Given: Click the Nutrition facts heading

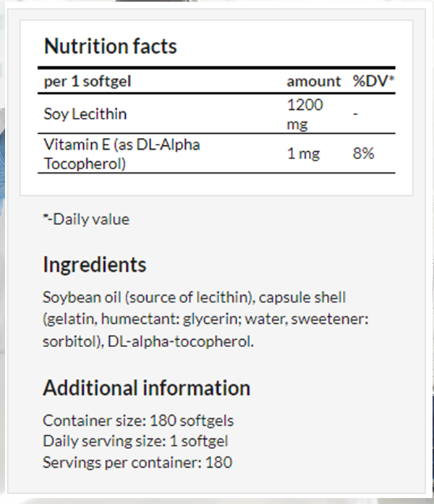Looking at the screenshot, I should [110, 46].
